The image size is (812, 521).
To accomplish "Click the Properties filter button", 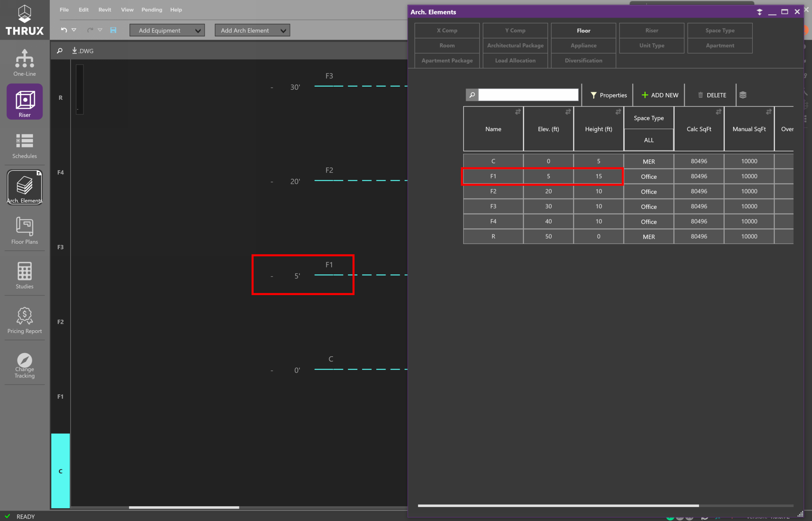I will [x=608, y=95].
